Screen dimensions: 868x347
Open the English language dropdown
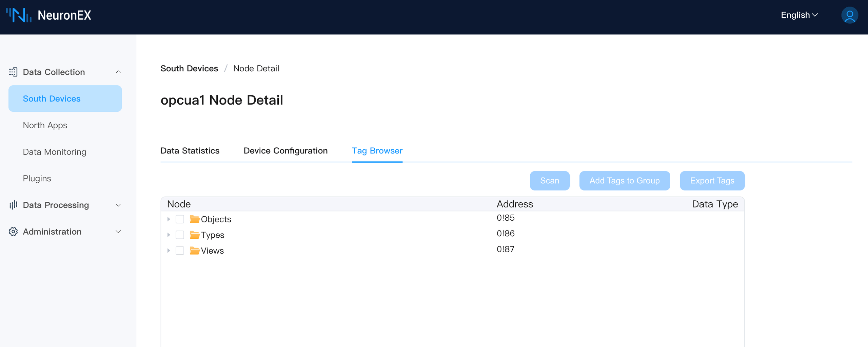pos(799,15)
